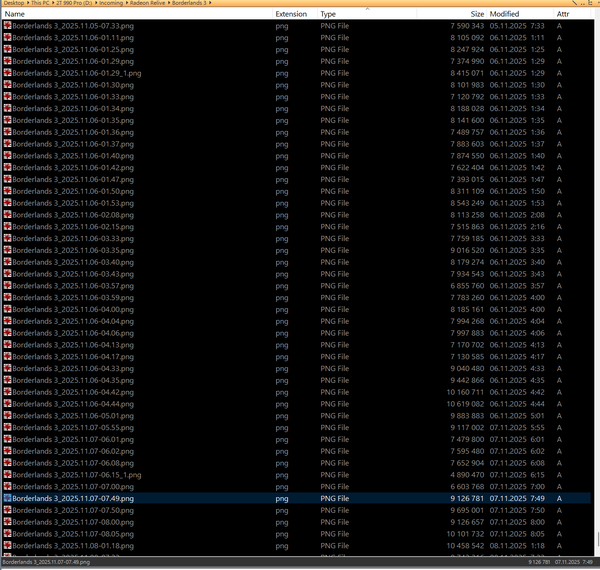Expand the arrow after Desktop in breadcrumb
Image resolution: width=600 pixels, height=570 pixels.
click(28, 3)
